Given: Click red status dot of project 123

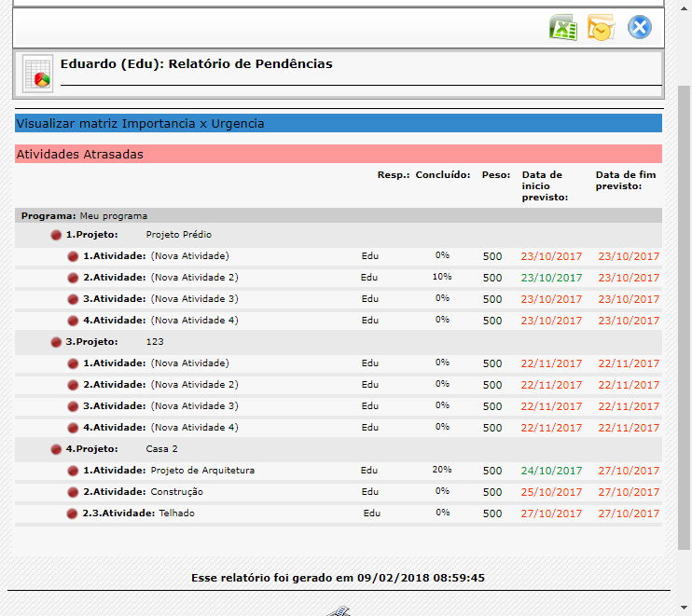Looking at the screenshot, I should pyautogui.click(x=56, y=342).
